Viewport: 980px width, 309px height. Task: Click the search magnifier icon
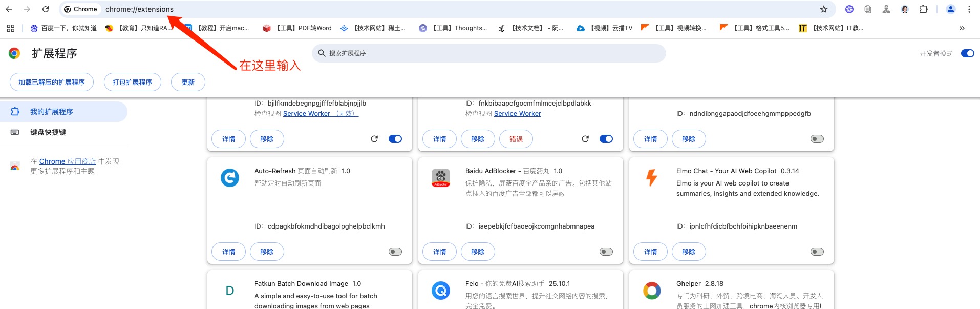322,53
